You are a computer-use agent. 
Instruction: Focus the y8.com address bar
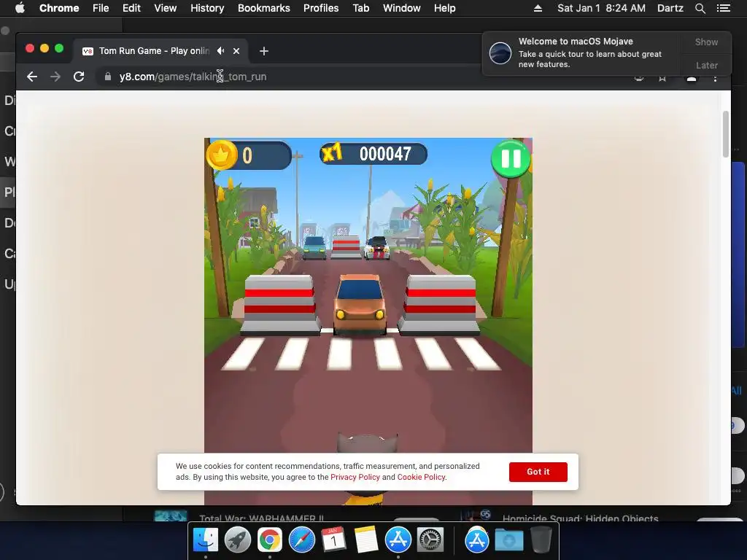tap(362, 77)
